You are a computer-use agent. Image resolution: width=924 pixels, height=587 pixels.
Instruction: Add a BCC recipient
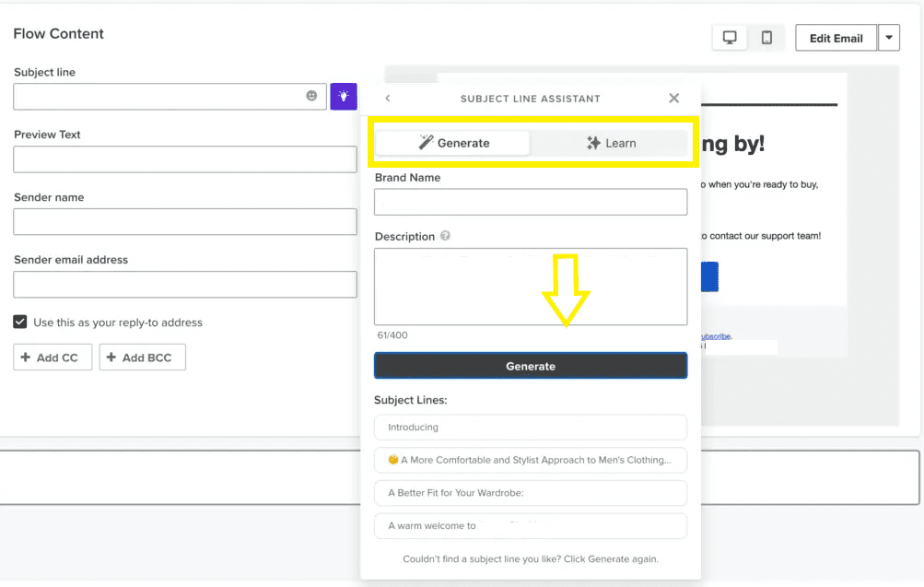tap(142, 357)
